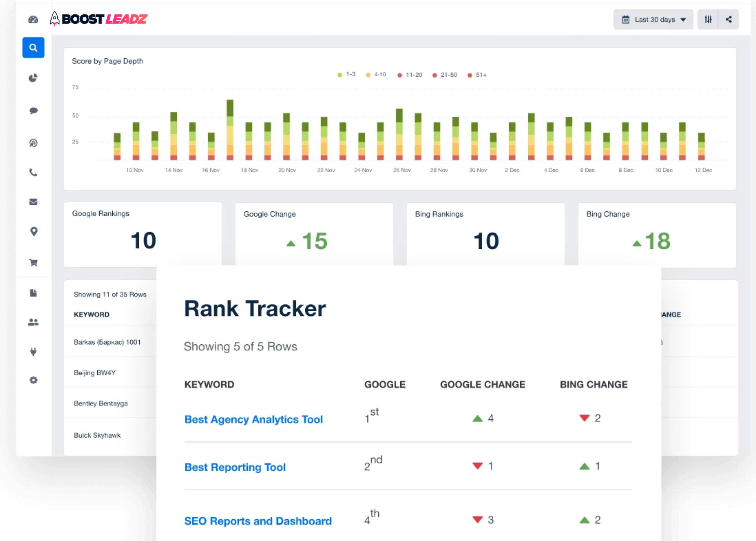Sort by the GOOGLE column header
Viewport: 756px width, 541px height.
click(x=385, y=385)
